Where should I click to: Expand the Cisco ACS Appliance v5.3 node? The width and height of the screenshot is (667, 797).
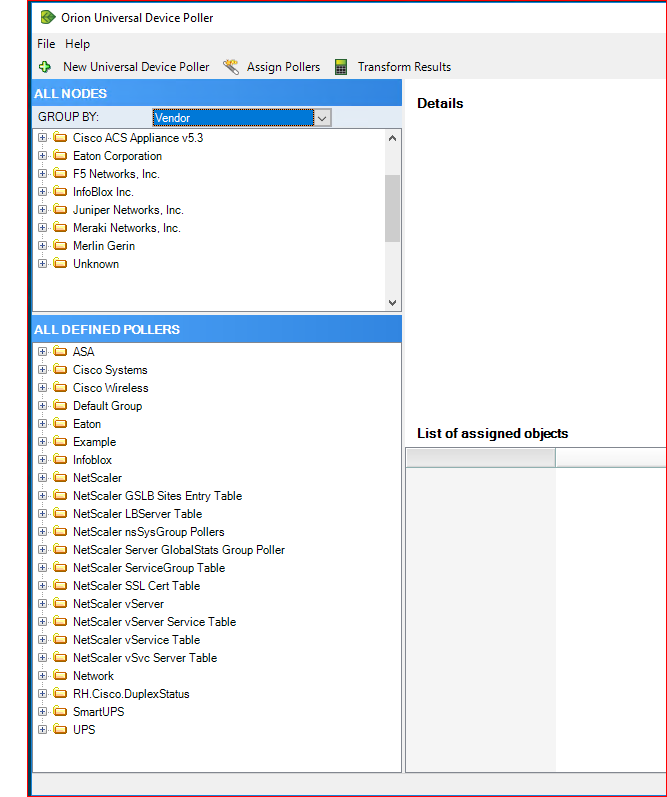42,138
